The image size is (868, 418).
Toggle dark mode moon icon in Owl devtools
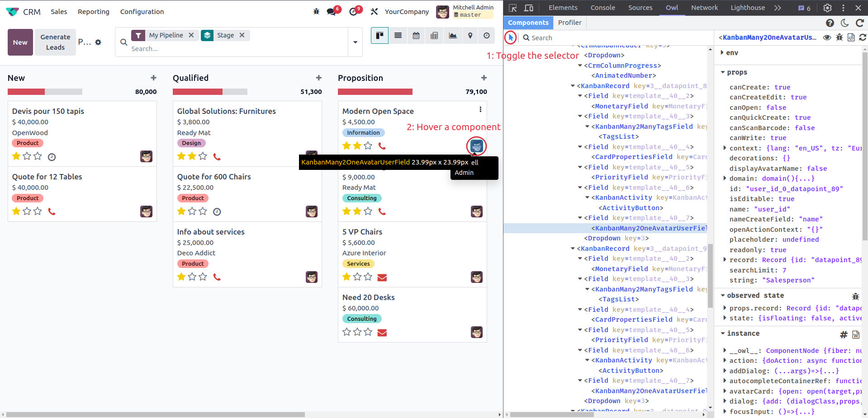pyautogui.click(x=844, y=23)
